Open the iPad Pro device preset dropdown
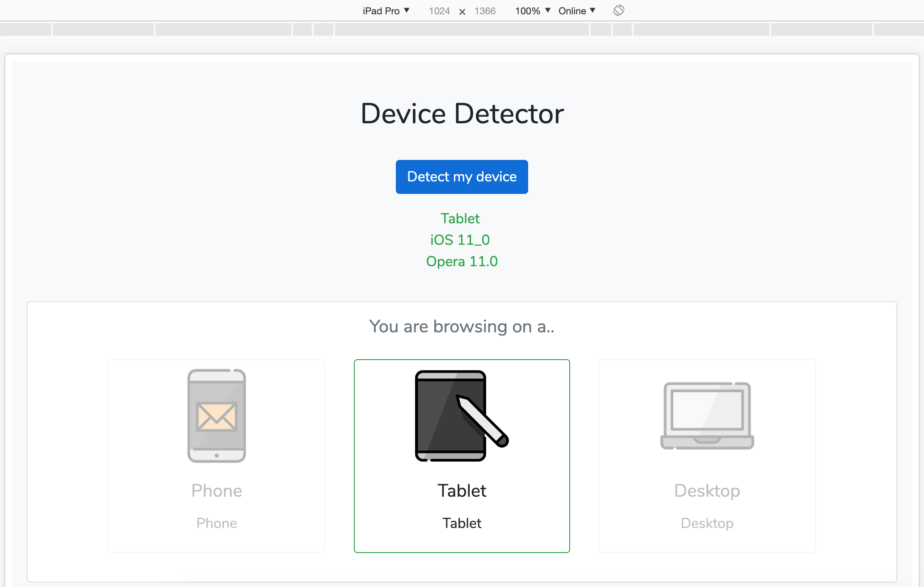Screen dimensions: 924x587 pos(385,10)
